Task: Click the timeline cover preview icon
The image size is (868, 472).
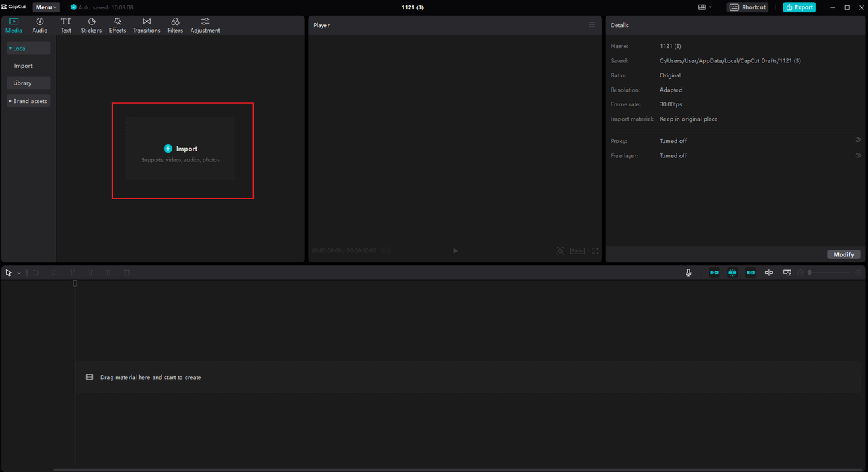Action: coord(787,273)
